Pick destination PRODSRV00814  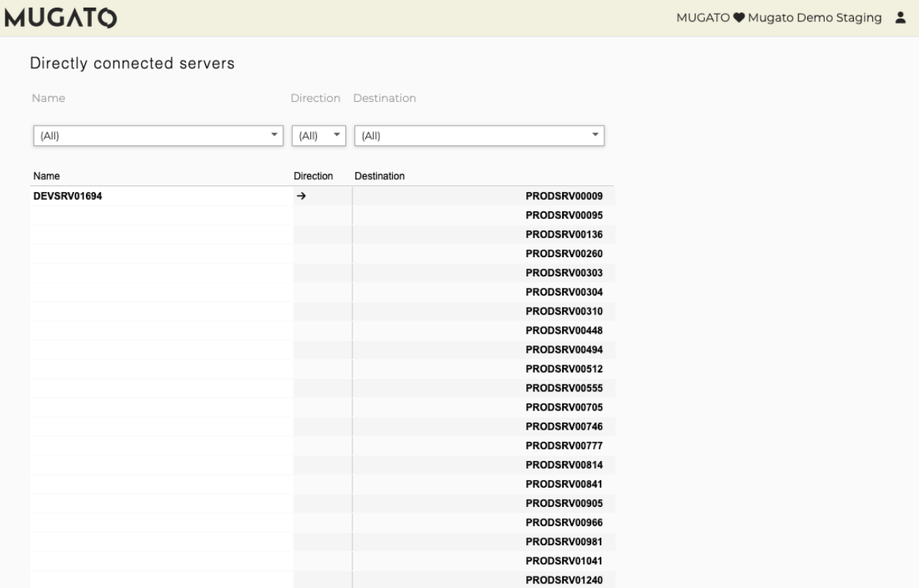[x=564, y=465]
